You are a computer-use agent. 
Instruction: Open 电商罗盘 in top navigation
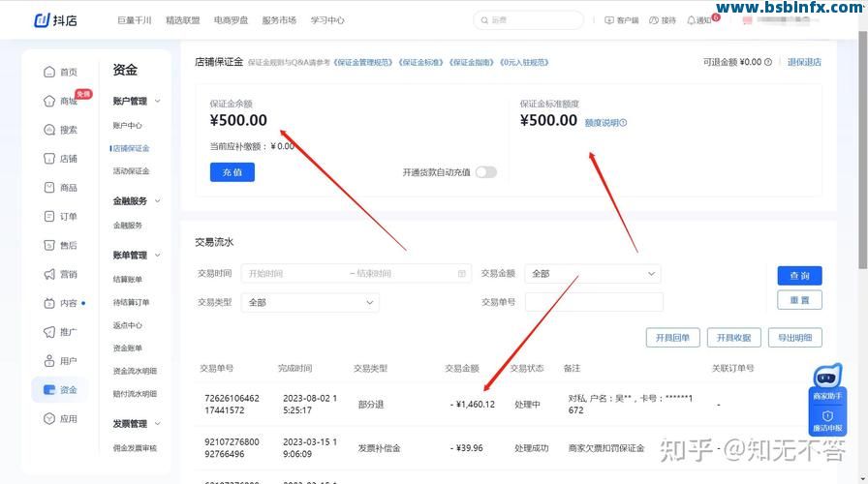coord(231,20)
